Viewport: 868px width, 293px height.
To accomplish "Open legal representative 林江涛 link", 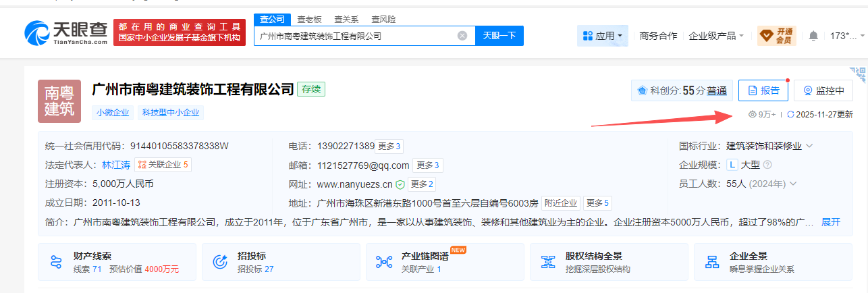I will 116,165.
